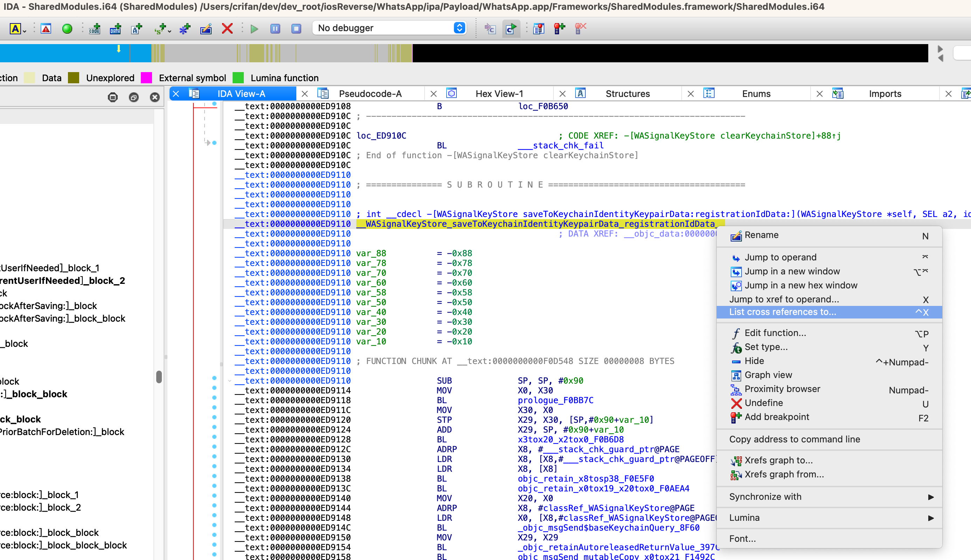Click the Lumina function green swatch
Viewport: 971px width, 560px height.
coord(238,78)
